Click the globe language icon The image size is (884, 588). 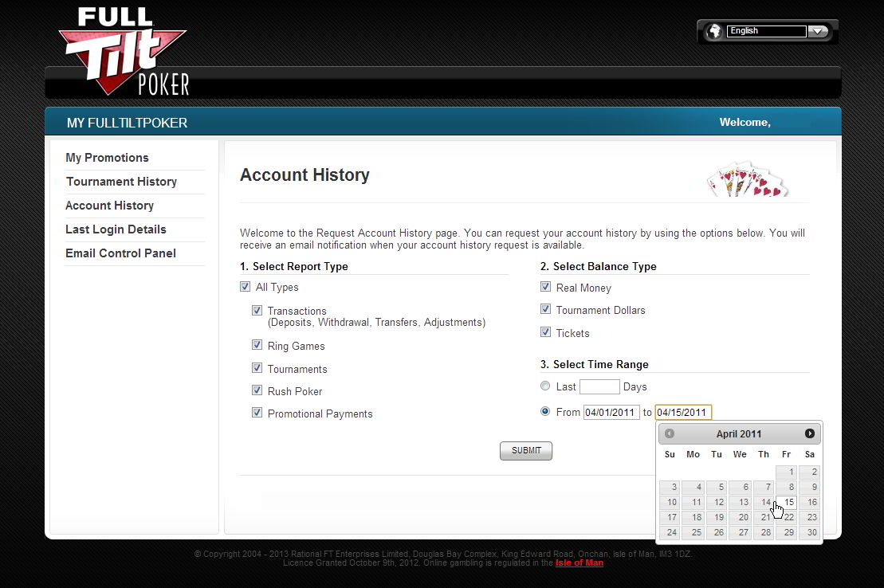714,31
